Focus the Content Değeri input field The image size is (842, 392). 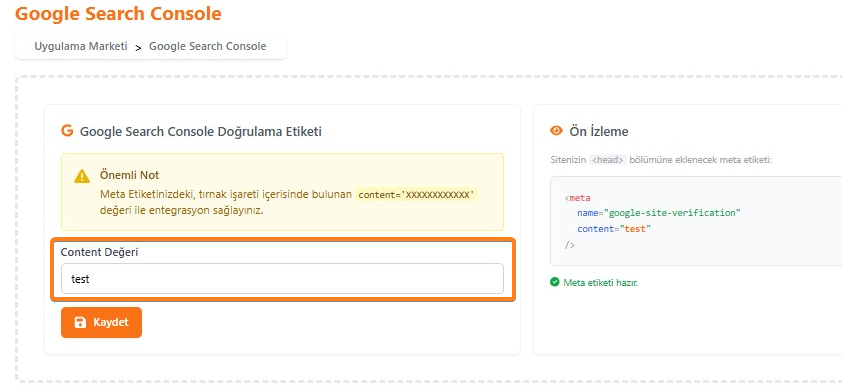282,279
